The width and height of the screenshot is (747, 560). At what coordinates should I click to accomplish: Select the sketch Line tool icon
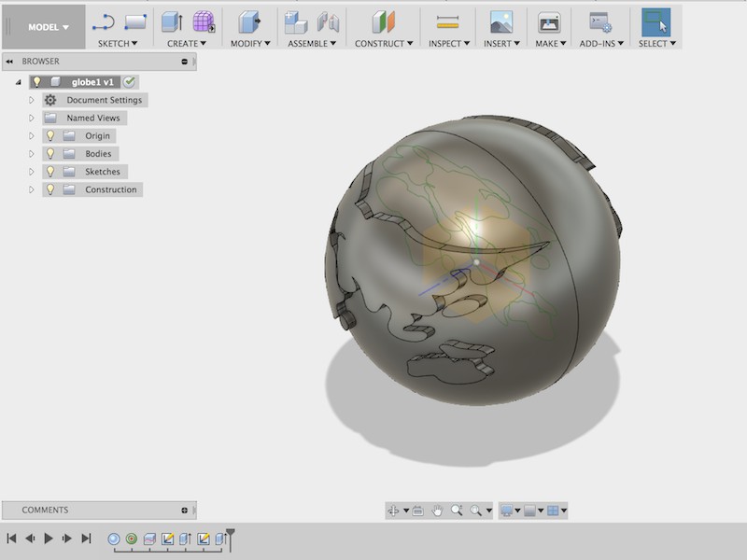click(x=104, y=22)
